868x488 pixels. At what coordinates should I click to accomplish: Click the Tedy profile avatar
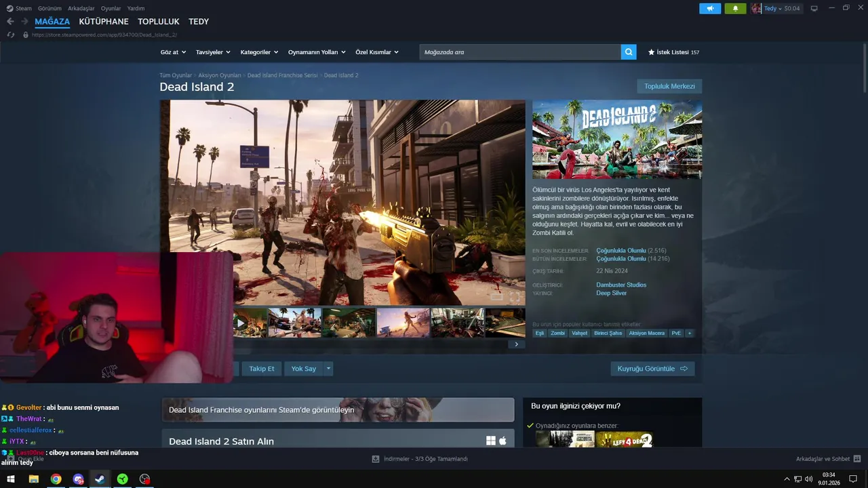[x=756, y=8]
